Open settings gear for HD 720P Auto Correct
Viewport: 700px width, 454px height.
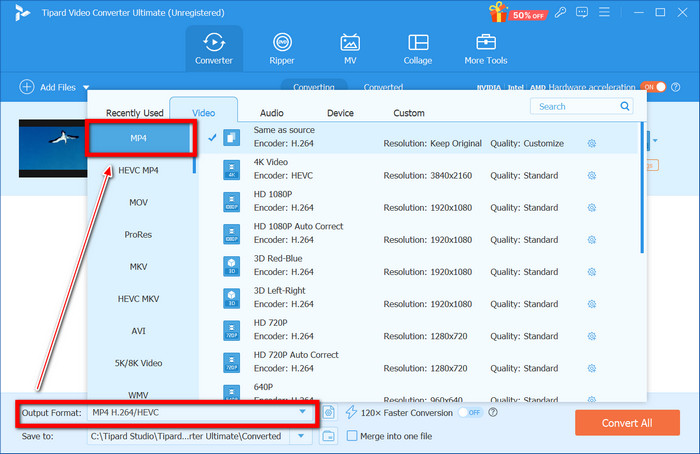[592, 368]
